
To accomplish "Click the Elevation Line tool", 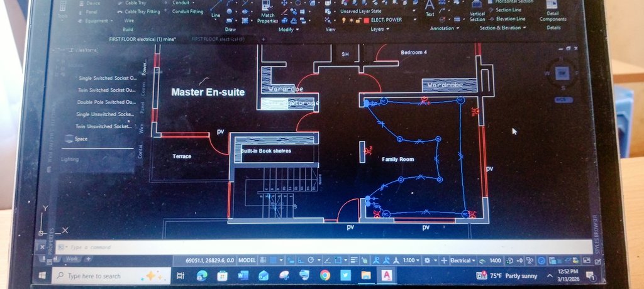I will tap(507, 19).
